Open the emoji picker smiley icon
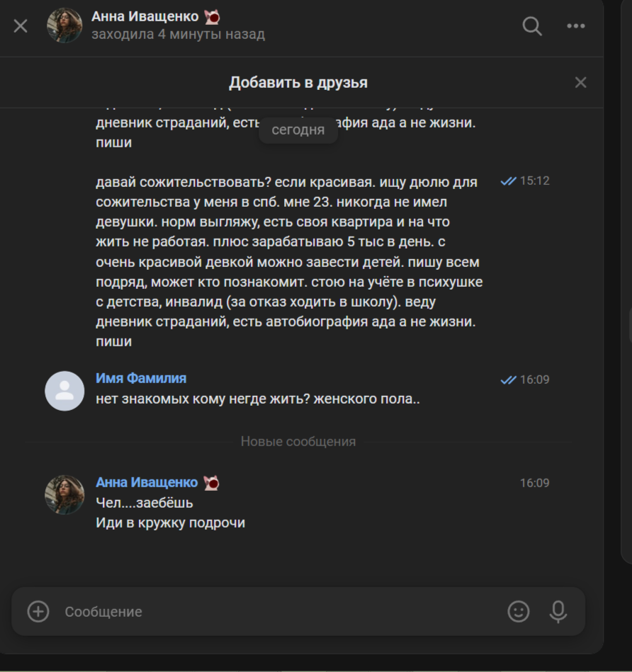The height and width of the screenshot is (672, 632). [519, 611]
